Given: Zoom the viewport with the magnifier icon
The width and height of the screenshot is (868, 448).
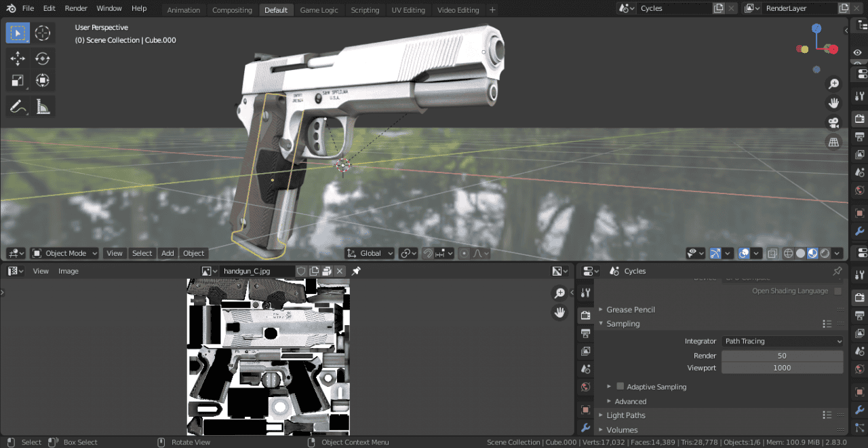Looking at the screenshot, I should pos(833,83).
